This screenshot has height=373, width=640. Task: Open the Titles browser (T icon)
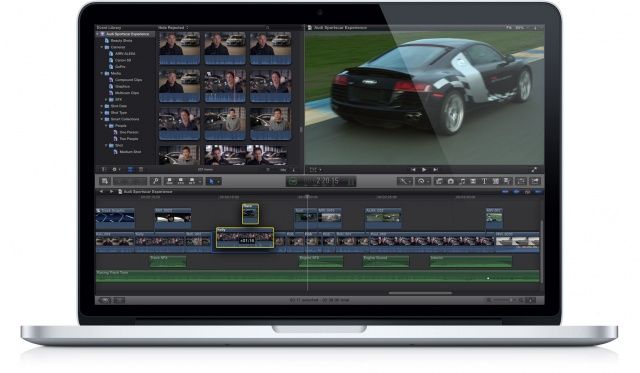[484, 181]
